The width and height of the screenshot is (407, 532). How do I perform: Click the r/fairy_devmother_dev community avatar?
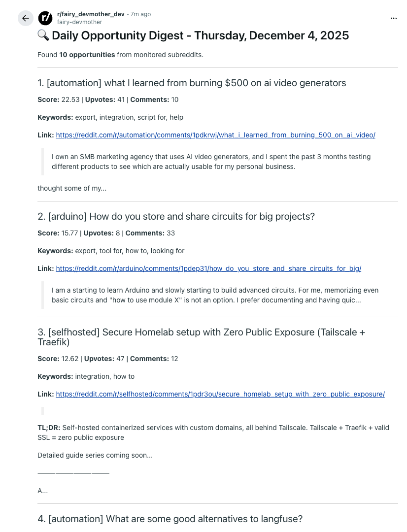pos(45,18)
